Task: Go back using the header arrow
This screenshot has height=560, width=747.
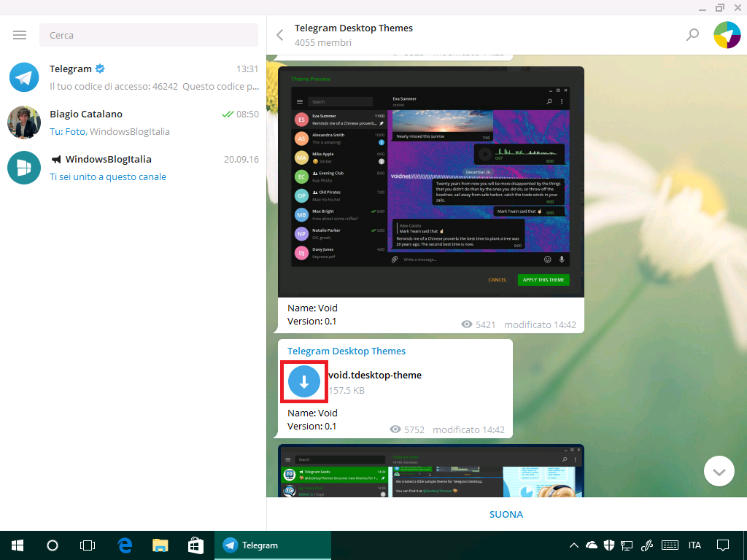Action: click(x=280, y=35)
